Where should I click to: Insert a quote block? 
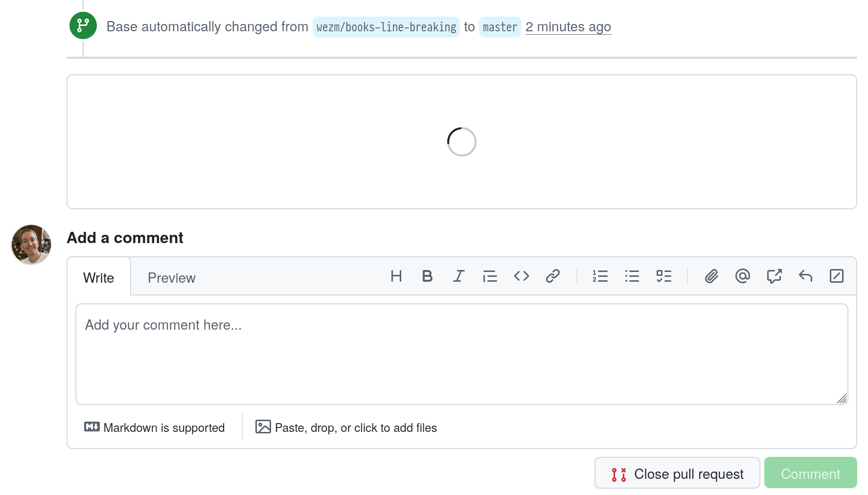coord(490,276)
